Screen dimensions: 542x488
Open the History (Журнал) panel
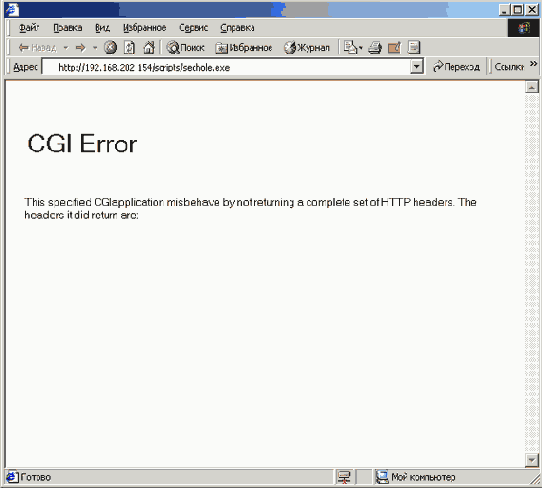pos(307,47)
